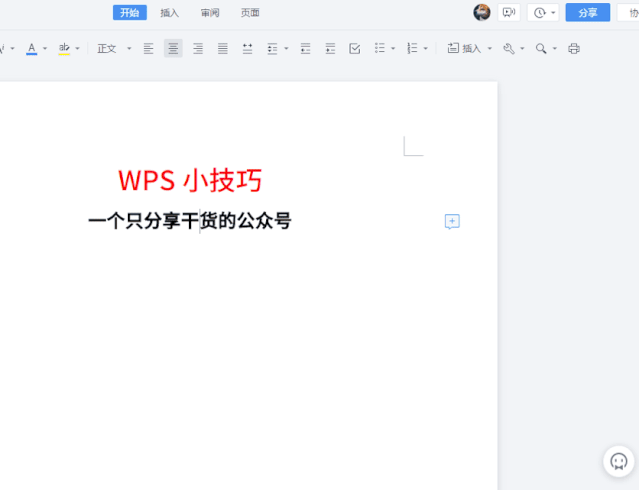
Task: Open the 页面 tab
Action: 250,13
